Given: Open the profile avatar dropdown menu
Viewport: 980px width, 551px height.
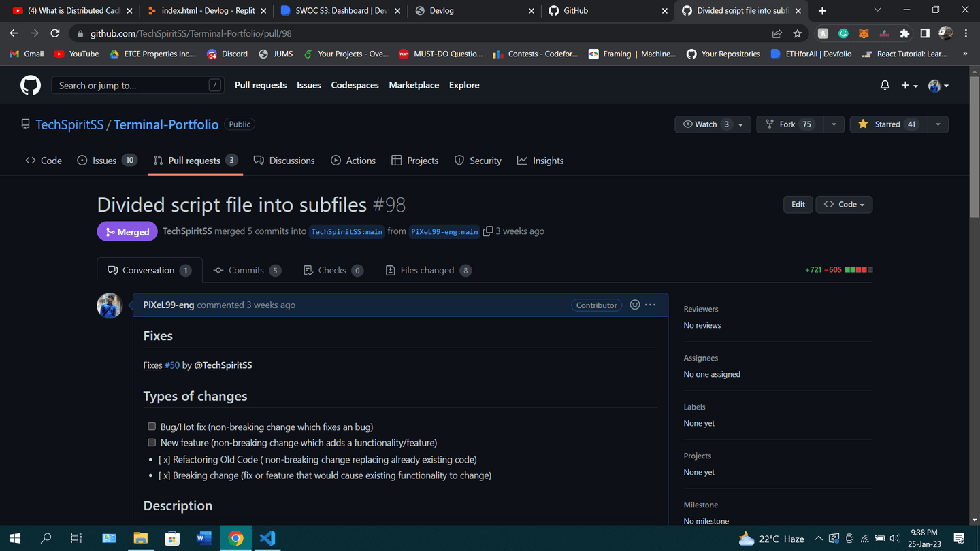Looking at the screenshot, I should [938, 85].
